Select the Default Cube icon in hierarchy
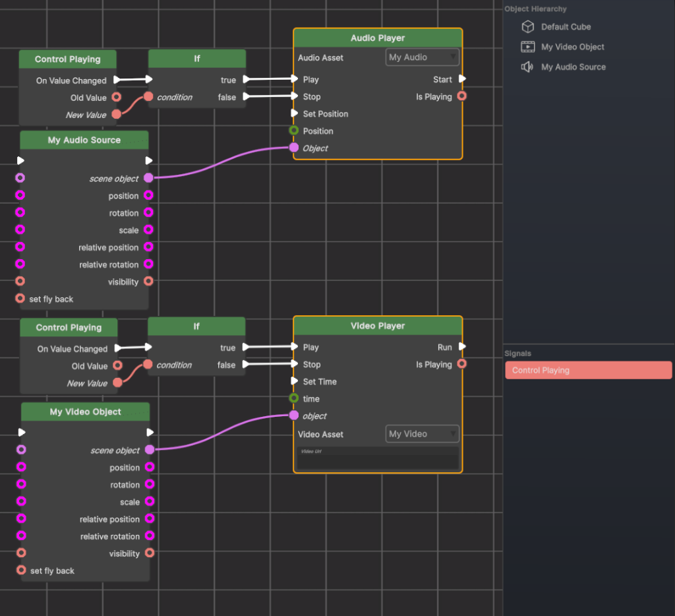Screen dimensions: 675x616 click(x=528, y=26)
